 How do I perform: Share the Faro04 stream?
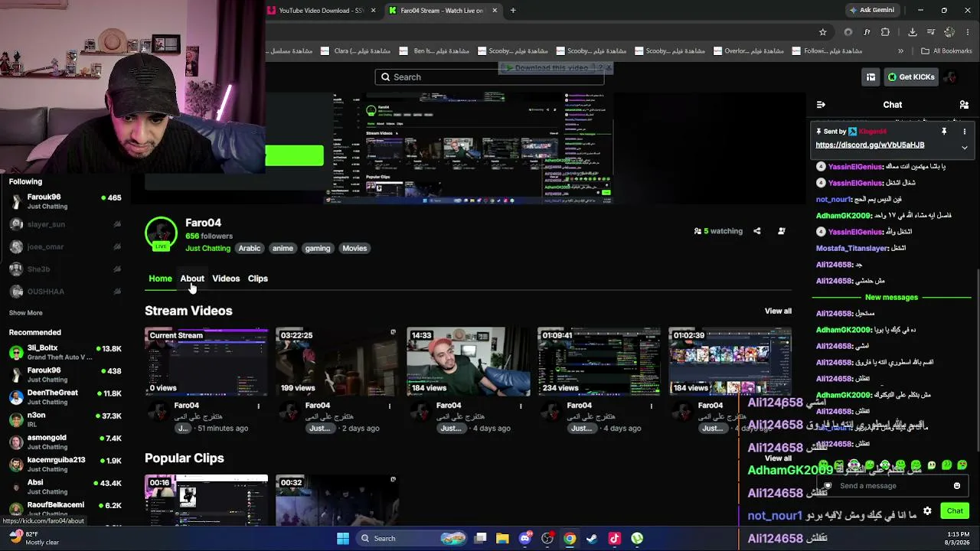pos(756,231)
